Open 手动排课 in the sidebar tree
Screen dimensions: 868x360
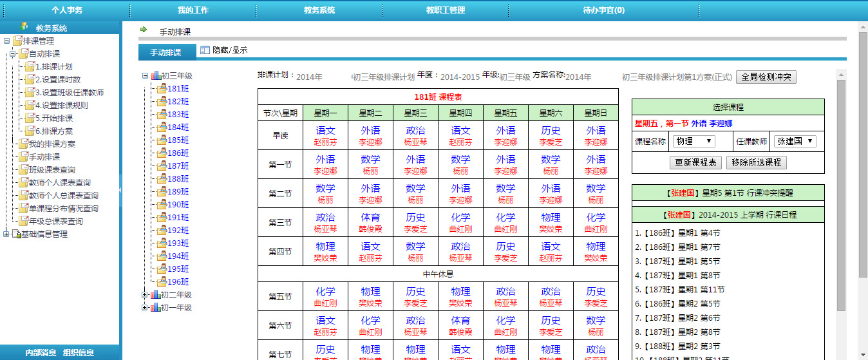click(45, 157)
